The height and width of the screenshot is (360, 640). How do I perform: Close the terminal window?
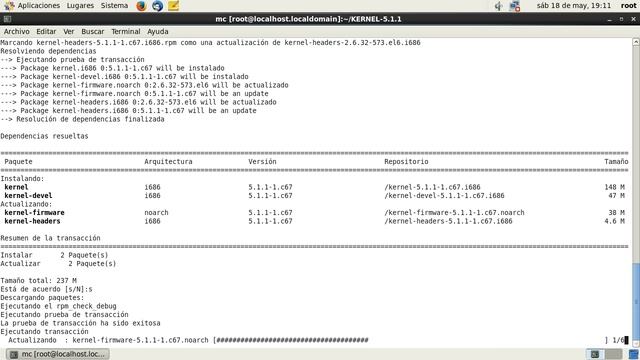(633, 19)
